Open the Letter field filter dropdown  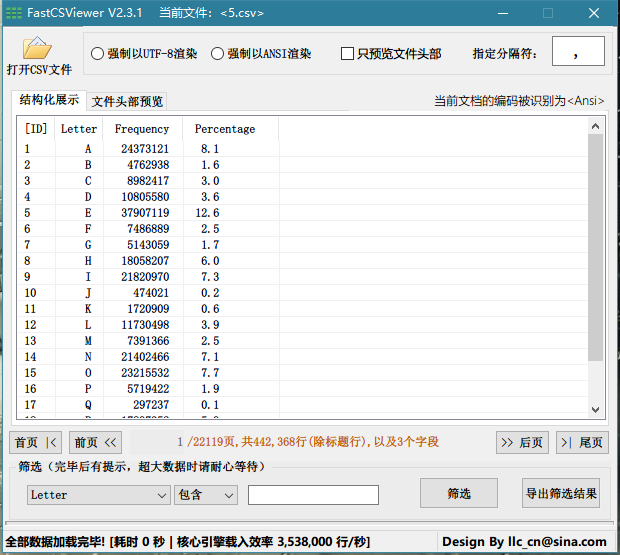(x=98, y=495)
